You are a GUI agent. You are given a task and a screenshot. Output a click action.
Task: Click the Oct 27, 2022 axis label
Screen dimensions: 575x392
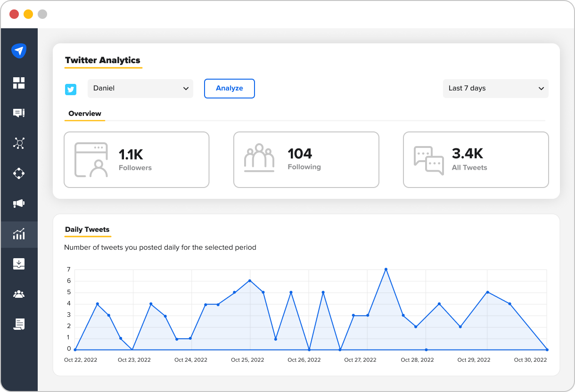[361, 359]
